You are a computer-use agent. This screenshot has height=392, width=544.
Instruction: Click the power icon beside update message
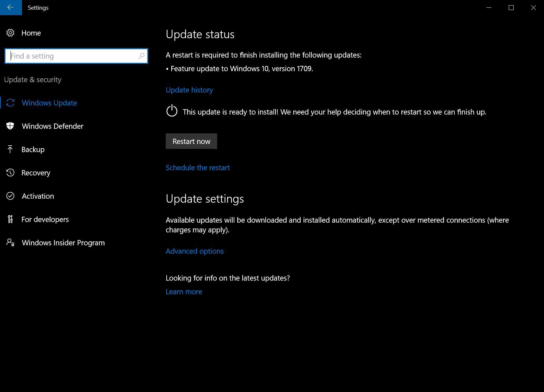172,111
